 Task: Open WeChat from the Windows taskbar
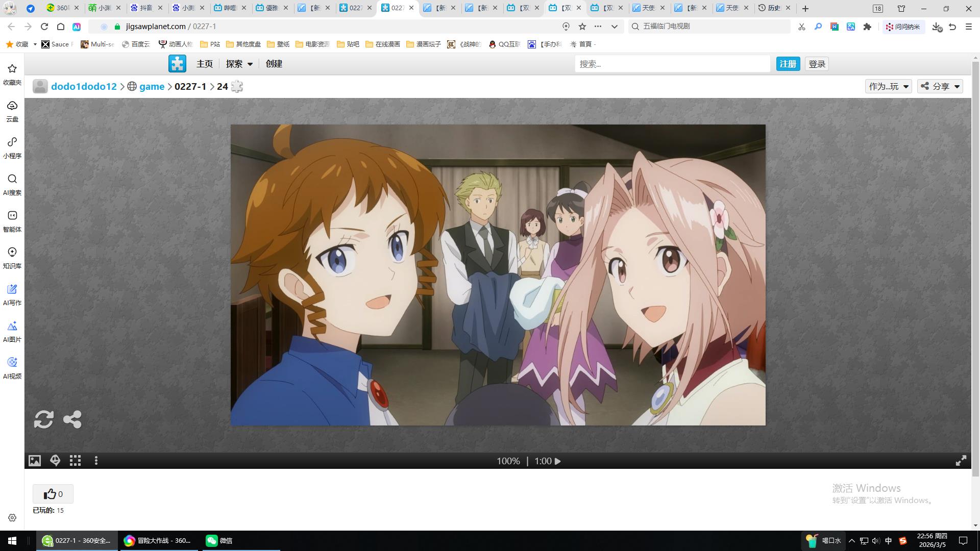tap(219, 540)
